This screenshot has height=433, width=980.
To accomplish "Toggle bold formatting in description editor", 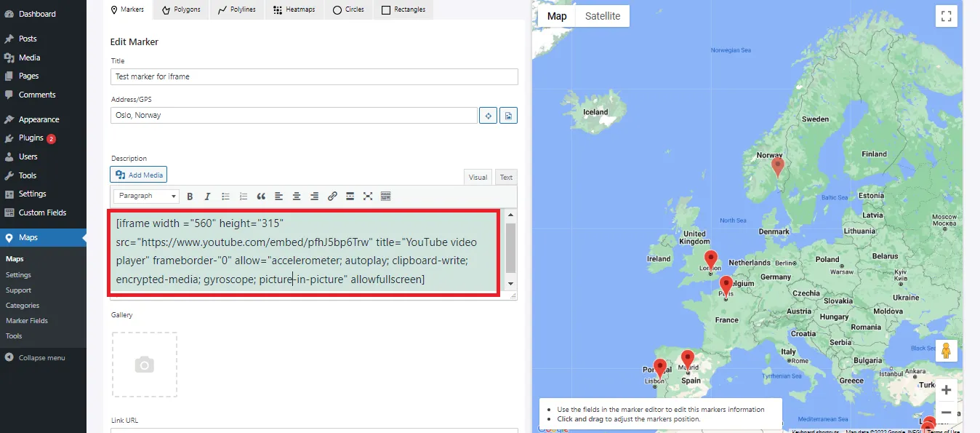I will point(190,196).
